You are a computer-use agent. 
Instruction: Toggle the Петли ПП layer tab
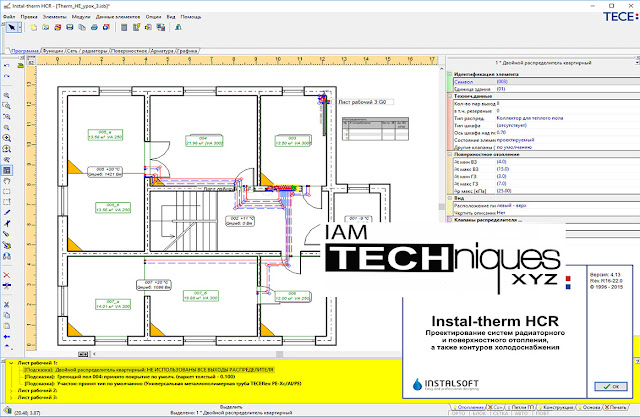tap(520, 407)
